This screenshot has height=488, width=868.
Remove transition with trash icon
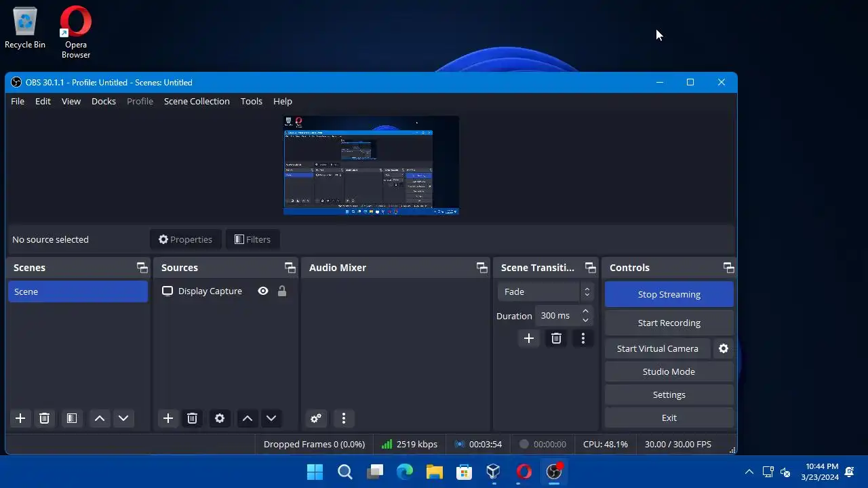556,338
